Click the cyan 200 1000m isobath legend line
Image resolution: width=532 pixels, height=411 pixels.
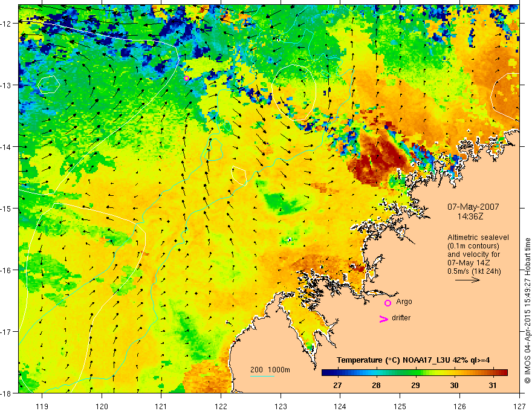click(x=262, y=377)
